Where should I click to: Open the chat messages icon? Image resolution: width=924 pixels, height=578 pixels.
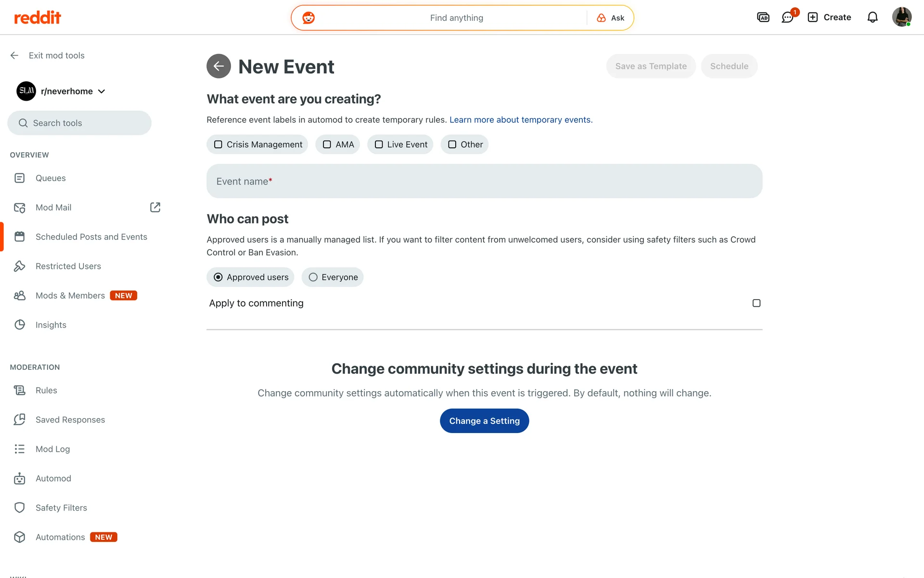(x=787, y=18)
